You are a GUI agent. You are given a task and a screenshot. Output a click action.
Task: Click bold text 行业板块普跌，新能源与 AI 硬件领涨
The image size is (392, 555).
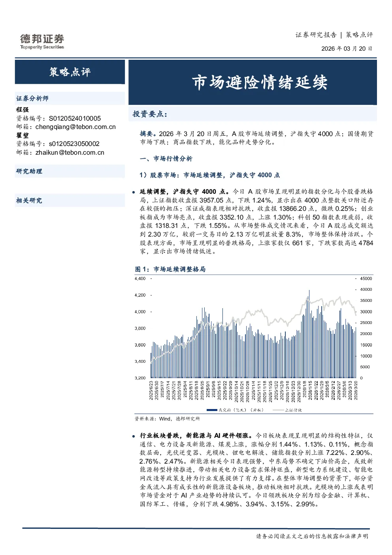click(196, 436)
